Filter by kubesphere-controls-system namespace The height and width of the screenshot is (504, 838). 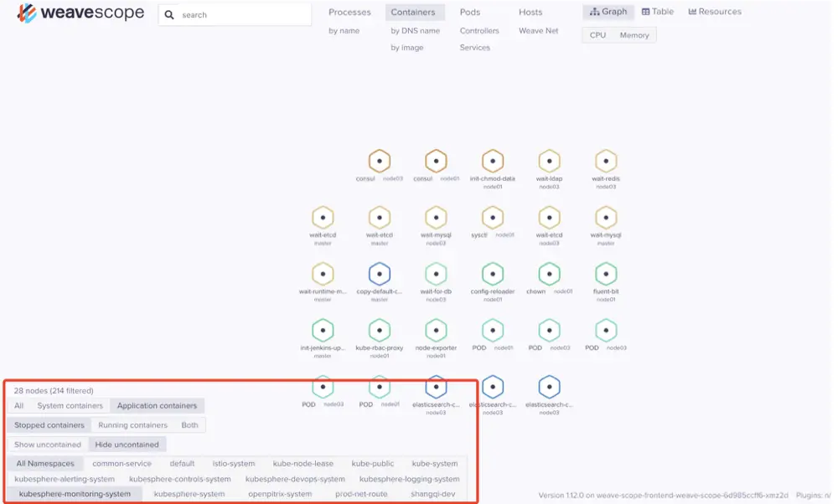[180, 480]
